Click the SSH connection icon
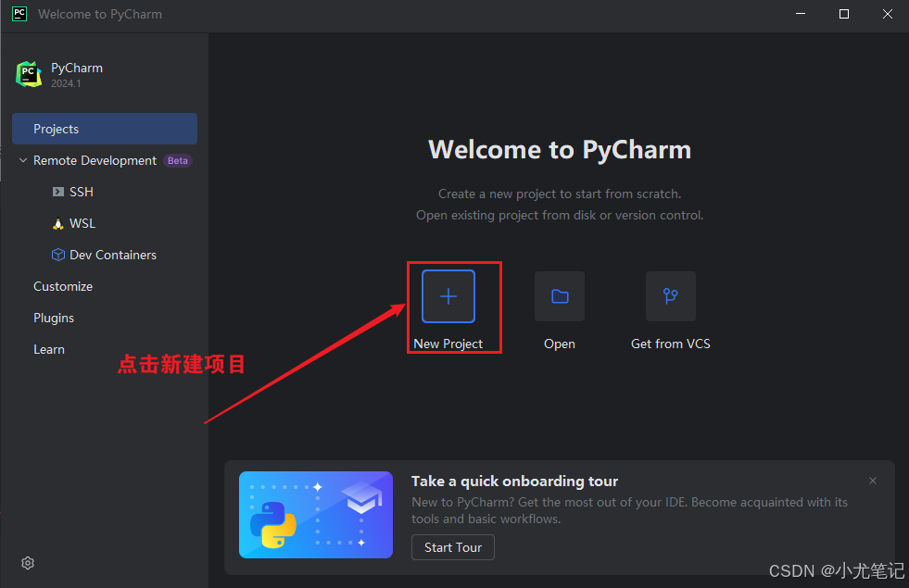The width and height of the screenshot is (909, 588). [57, 192]
